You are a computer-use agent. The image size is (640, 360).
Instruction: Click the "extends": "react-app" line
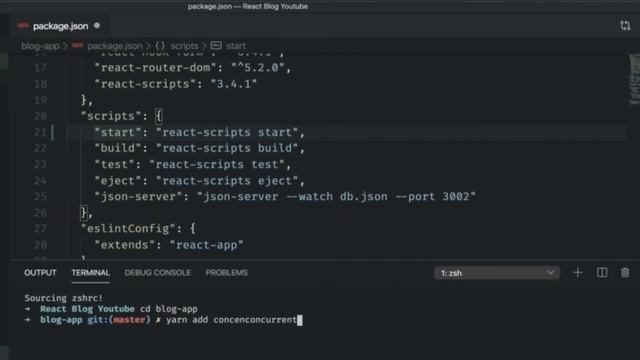point(169,245)
